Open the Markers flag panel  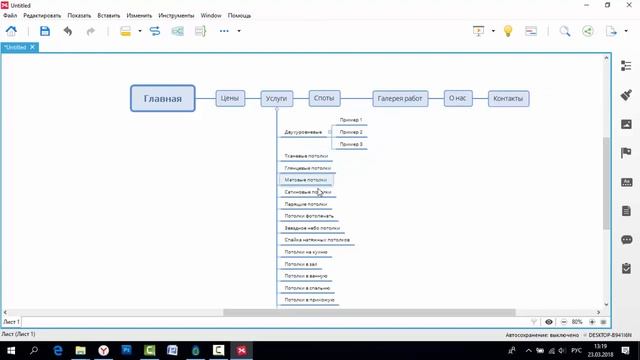(x=626, y=153)
